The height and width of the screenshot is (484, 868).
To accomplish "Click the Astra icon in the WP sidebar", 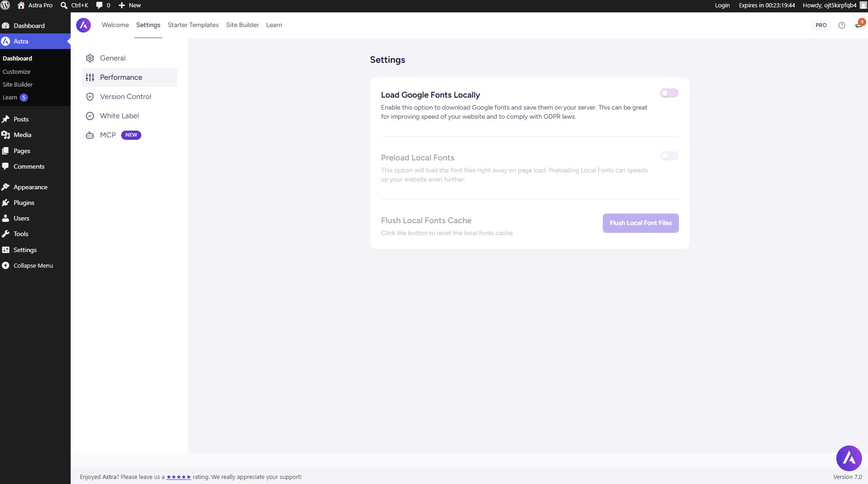I will pos(6,41).
